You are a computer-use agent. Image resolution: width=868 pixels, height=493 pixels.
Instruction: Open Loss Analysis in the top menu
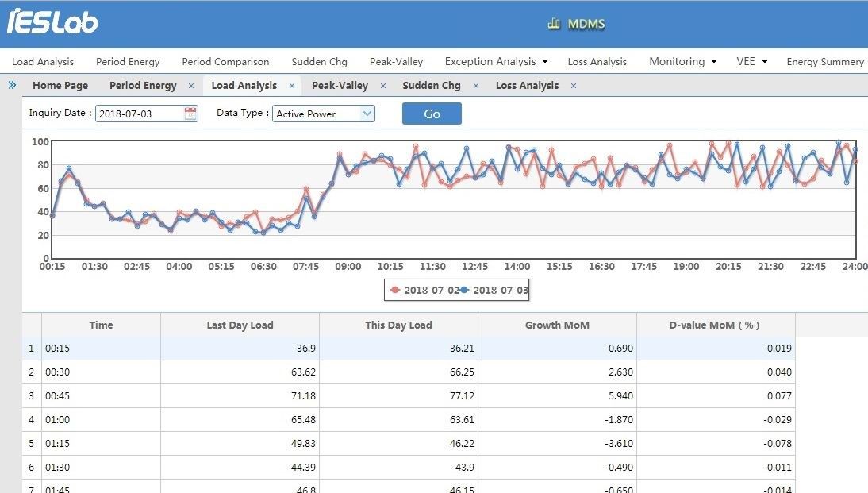pyautogui.click(x=597, y=61)
